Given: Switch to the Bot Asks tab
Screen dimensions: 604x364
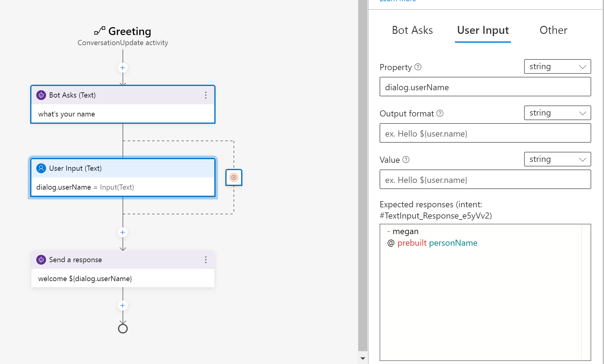Looking at the screenshot, I should pyautogui.click(x=412, y=30).
